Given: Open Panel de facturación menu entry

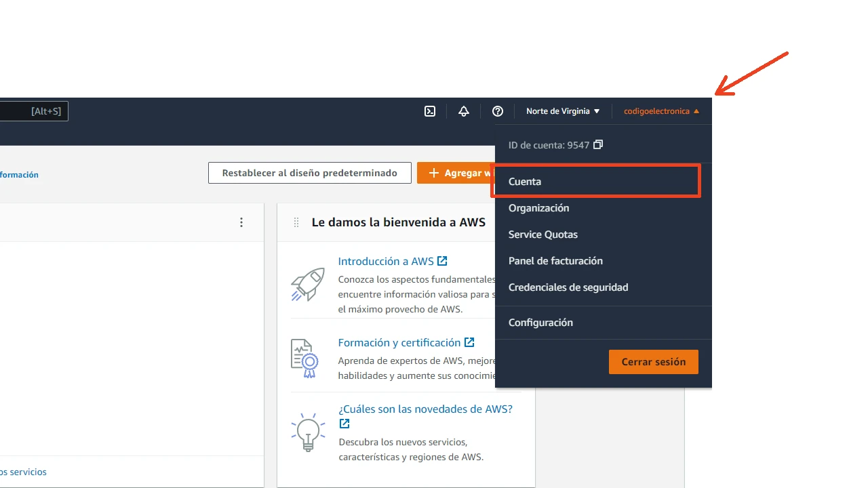Looking at the screenshot, I should pyautogui.click(x=604, y=261).
